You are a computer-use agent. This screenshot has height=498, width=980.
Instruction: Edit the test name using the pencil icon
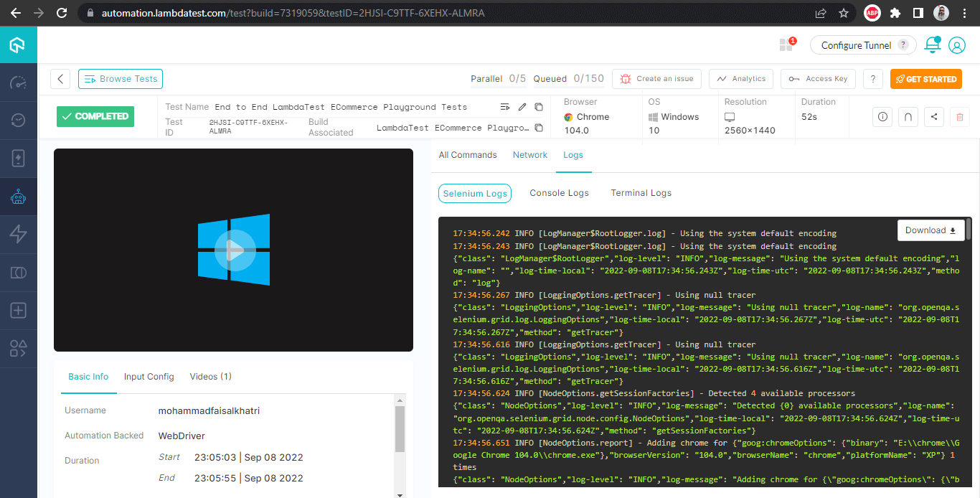522,106
